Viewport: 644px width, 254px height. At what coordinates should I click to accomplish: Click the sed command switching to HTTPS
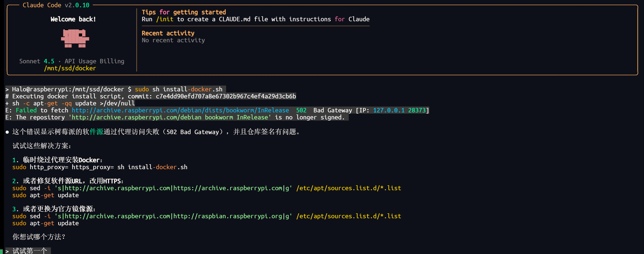click(206, 188)
